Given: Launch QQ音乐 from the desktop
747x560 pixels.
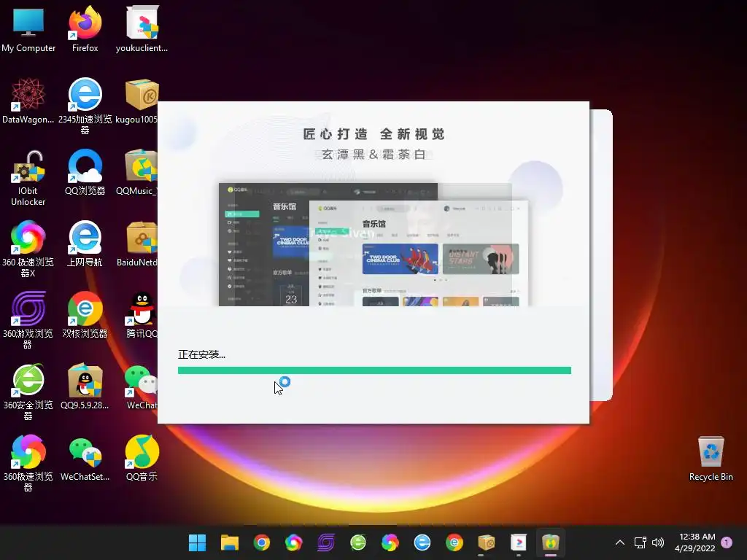Looking at the screenshot, I should (142, 458).
